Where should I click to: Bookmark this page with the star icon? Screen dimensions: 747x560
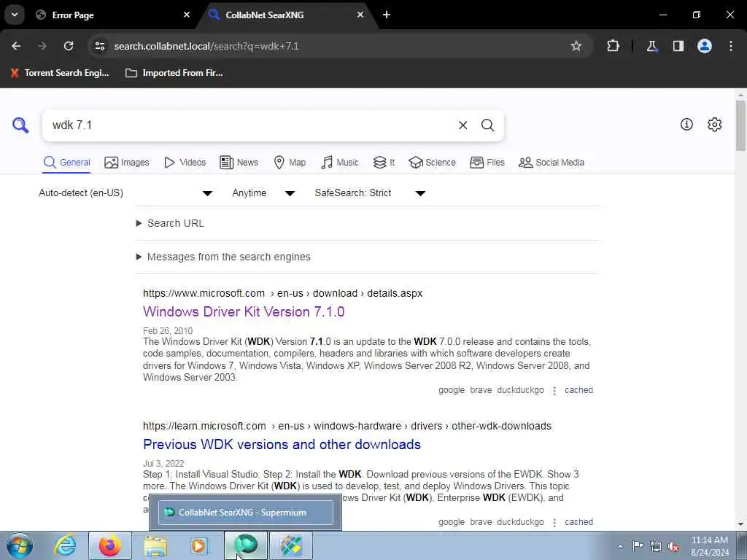pos(576,46)
